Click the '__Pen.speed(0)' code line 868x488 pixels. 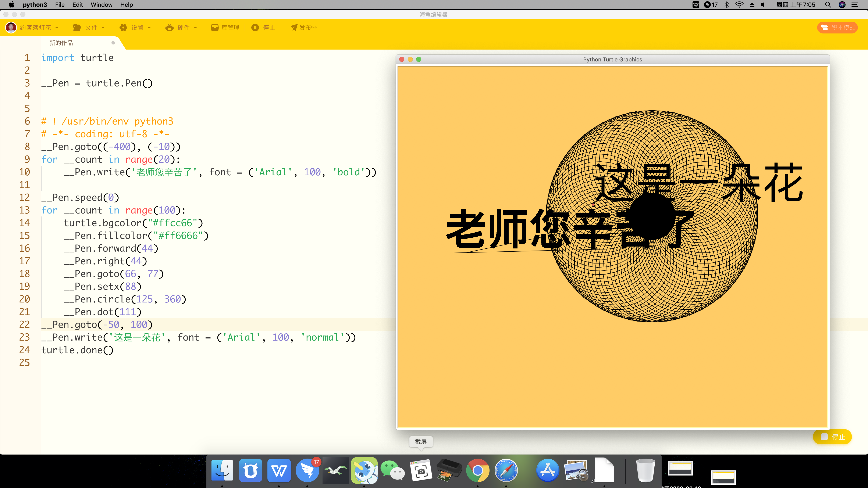click(x=80, y=197)
